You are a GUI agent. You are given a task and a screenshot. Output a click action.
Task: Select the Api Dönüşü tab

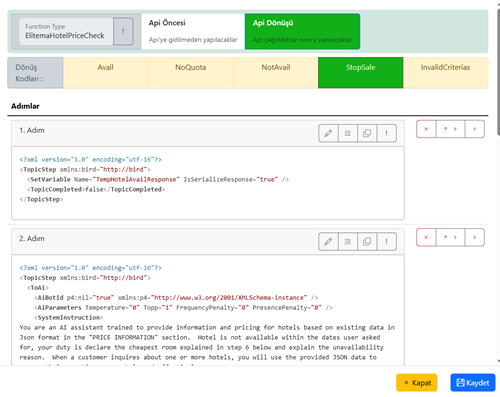[302, 31]
